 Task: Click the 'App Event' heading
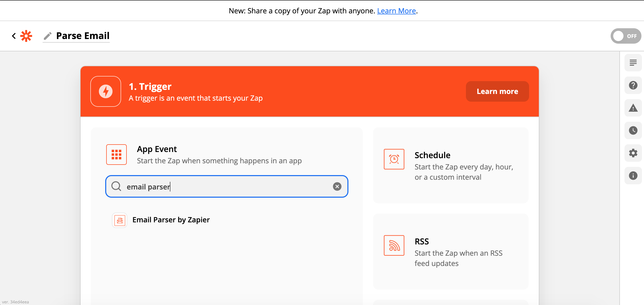157,149
